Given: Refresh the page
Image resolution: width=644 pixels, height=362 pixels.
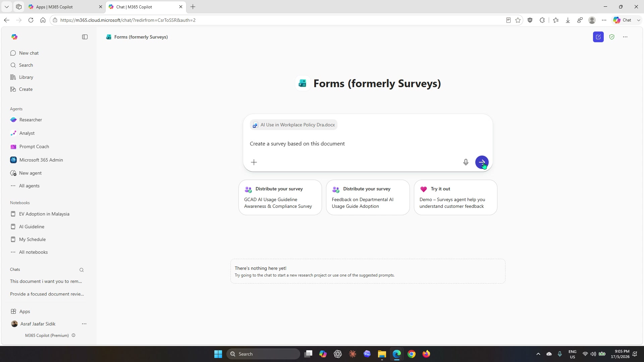Looking at the screenshot, I should point(31,20).
